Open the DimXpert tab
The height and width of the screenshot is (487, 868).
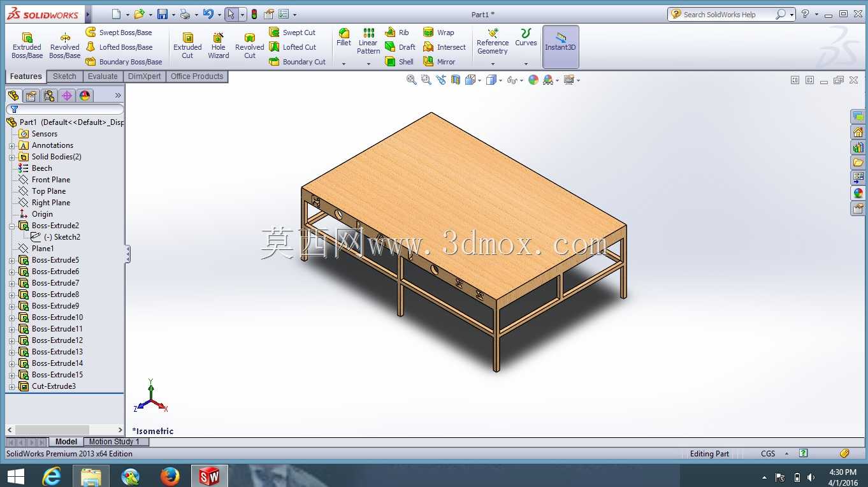[145, 76]
